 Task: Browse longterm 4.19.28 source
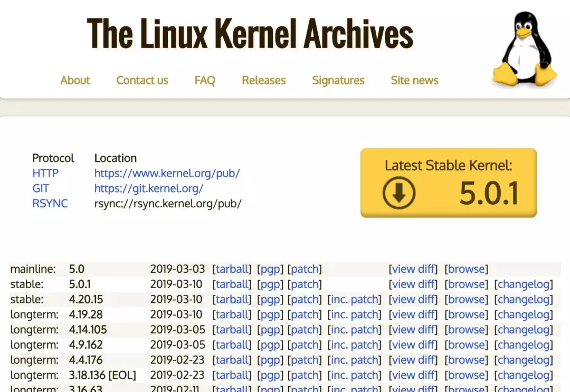(467, 314)
